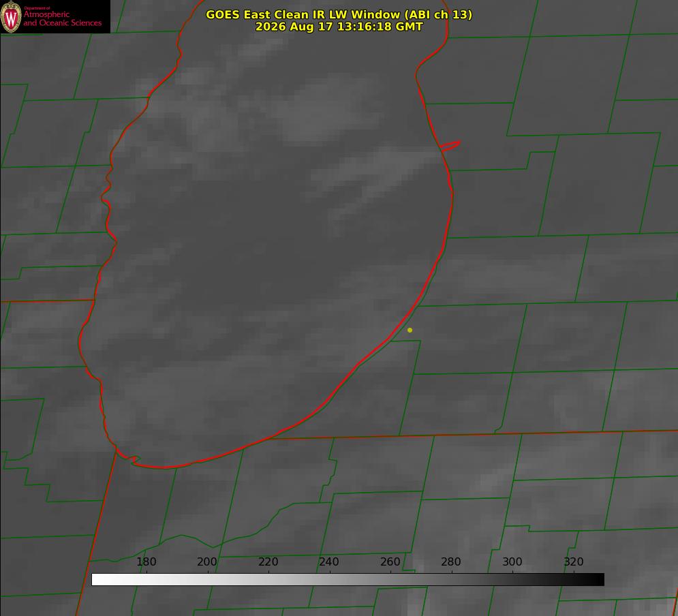This screenshot has width=678, height=616.
Task: Click the grayscale brightness temperature colorbar
Action: tap(348, 579)
